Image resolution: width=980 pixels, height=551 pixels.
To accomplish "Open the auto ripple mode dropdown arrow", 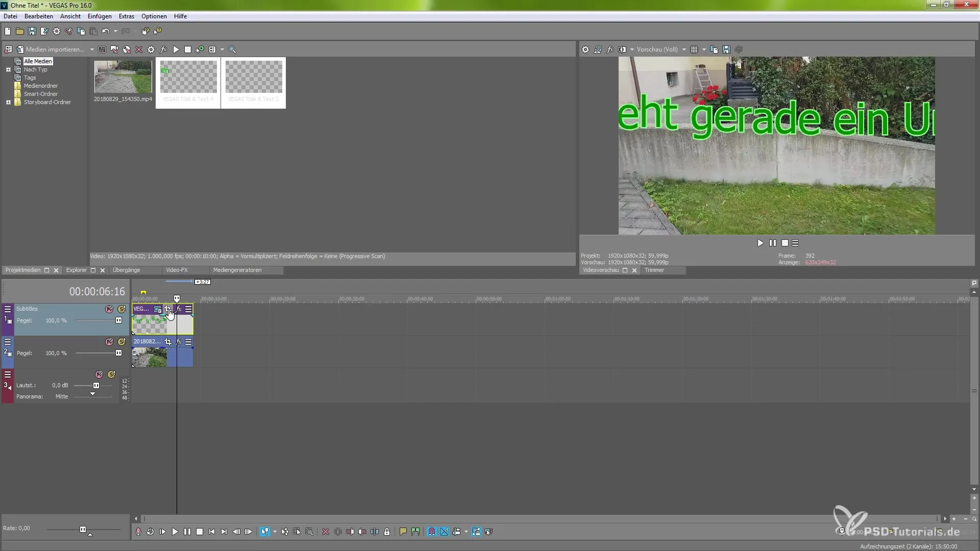I will pyautogui.click(x=466, y=532).
